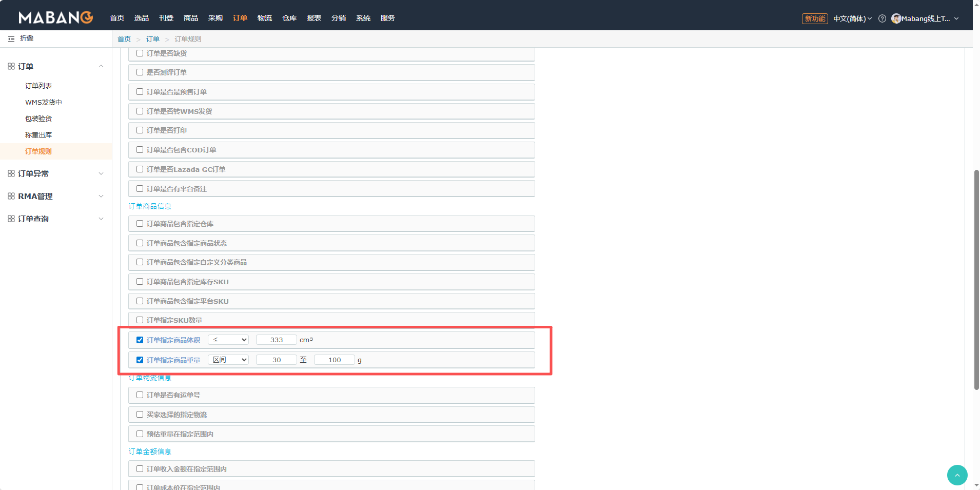Open the help question mark icon
Image resolution: width=980 pixels, height=490 pixels.
pyautogui.click(x=882, y=18)
